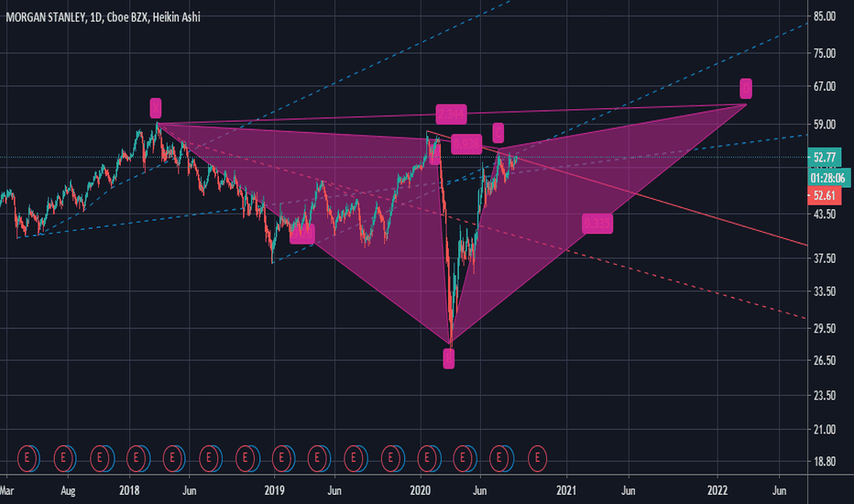This screenshot has height=504, width=854.
Task: Click the red 52.61 price tag
Action: pyautogui.click(x=825, y=195)
